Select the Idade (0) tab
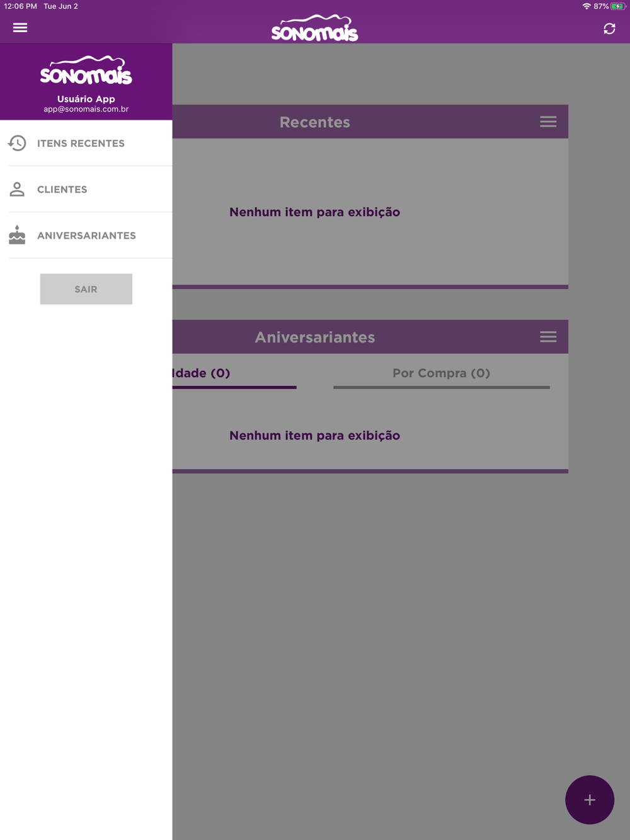 [234, 373]
